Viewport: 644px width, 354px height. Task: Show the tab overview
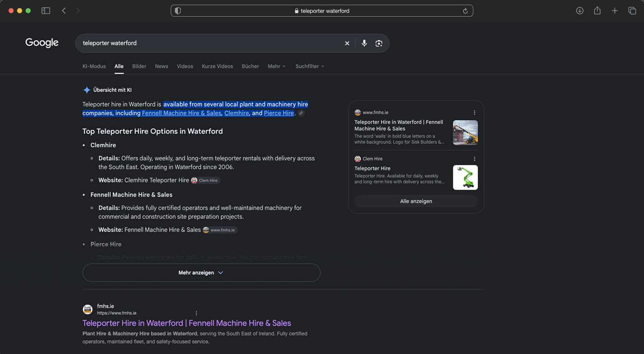pos(632,11)
